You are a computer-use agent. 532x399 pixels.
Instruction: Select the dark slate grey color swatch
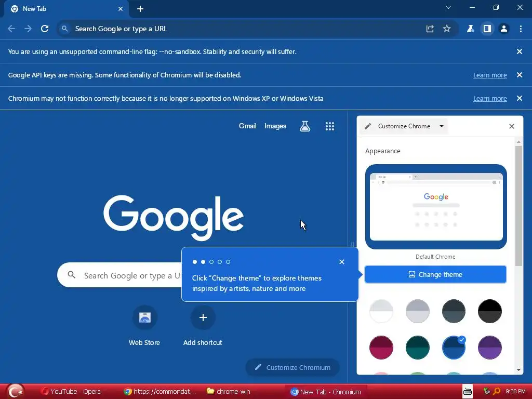454,311
